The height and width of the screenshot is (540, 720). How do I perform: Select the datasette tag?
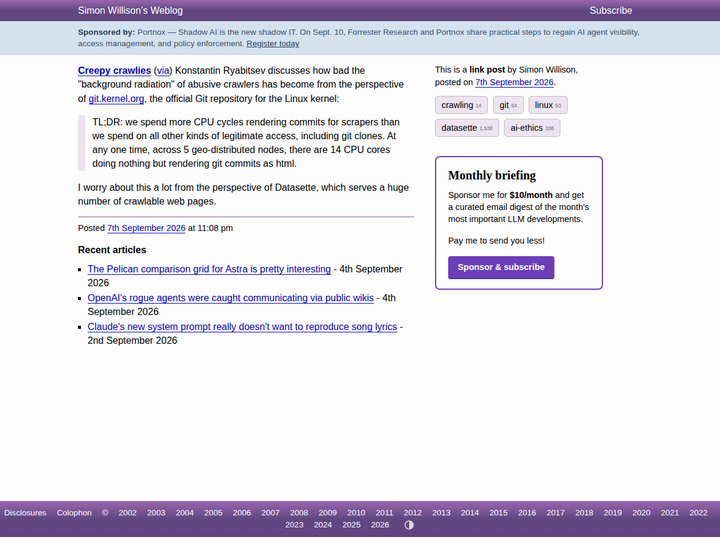[467, 128]
